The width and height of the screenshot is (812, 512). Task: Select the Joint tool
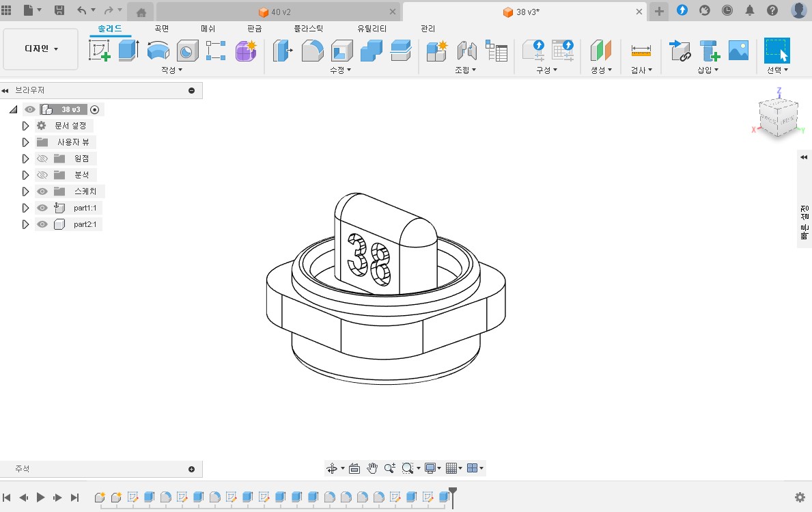(x=466, y=51)
